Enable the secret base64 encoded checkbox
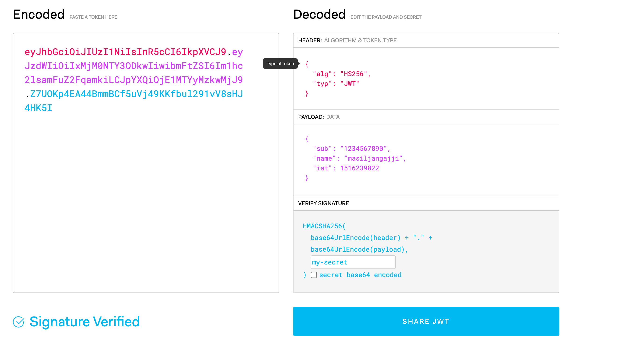This screenshot has width=644, height=352. (x=314, y=275)
